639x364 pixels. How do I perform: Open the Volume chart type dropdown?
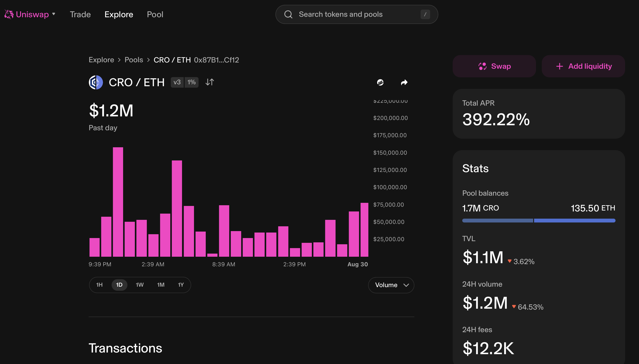coord(391,285)
